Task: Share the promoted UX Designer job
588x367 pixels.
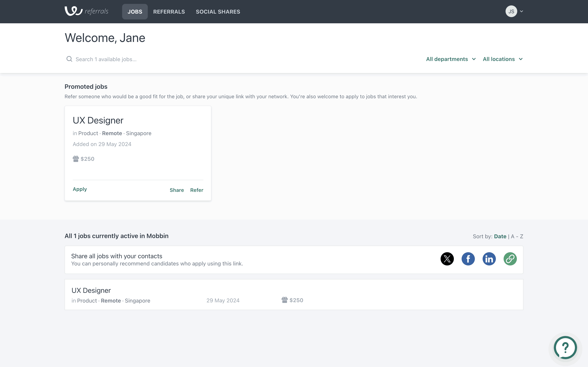Action: 177,190
